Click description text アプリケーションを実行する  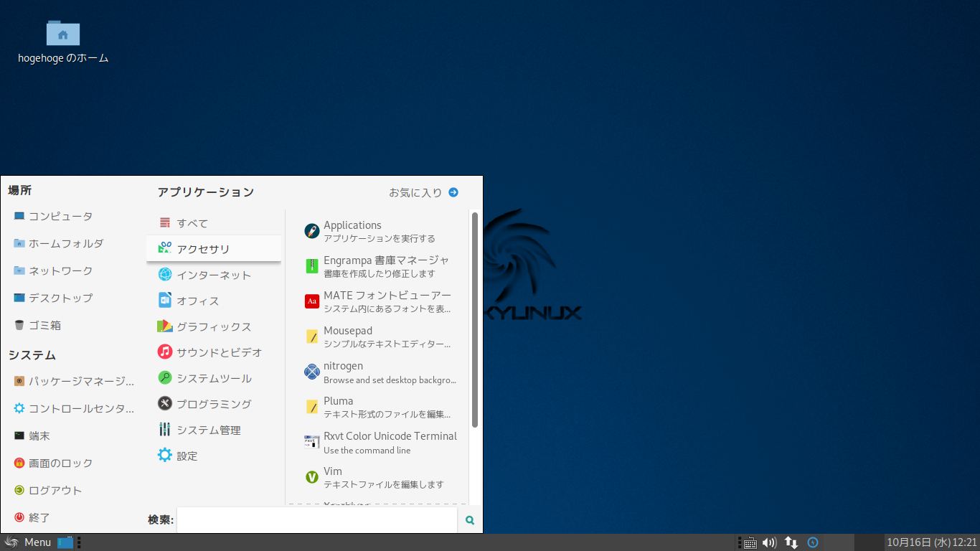pyautogui.click(x=380, y=238)
